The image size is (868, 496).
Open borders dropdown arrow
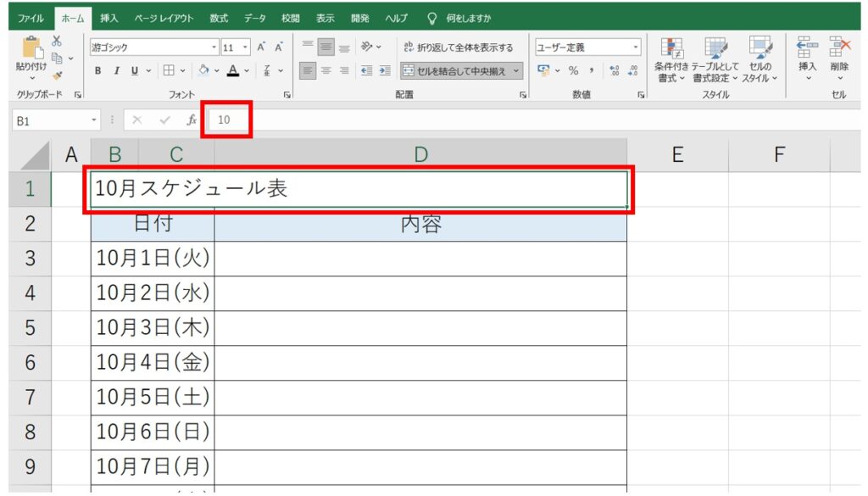[x=183, y=71]
